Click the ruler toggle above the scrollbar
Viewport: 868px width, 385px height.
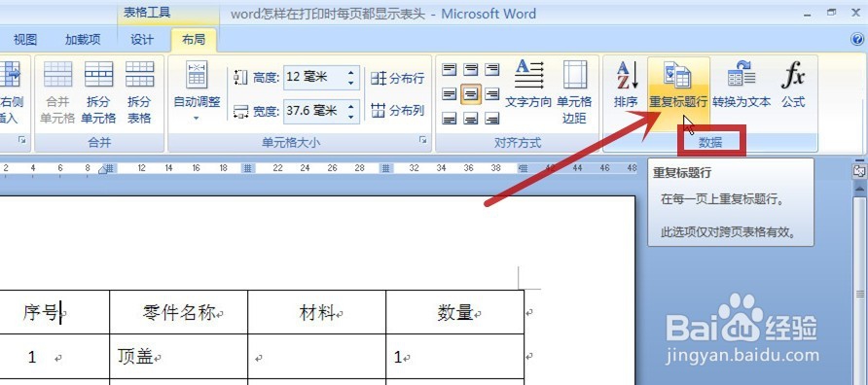(859, 170)
